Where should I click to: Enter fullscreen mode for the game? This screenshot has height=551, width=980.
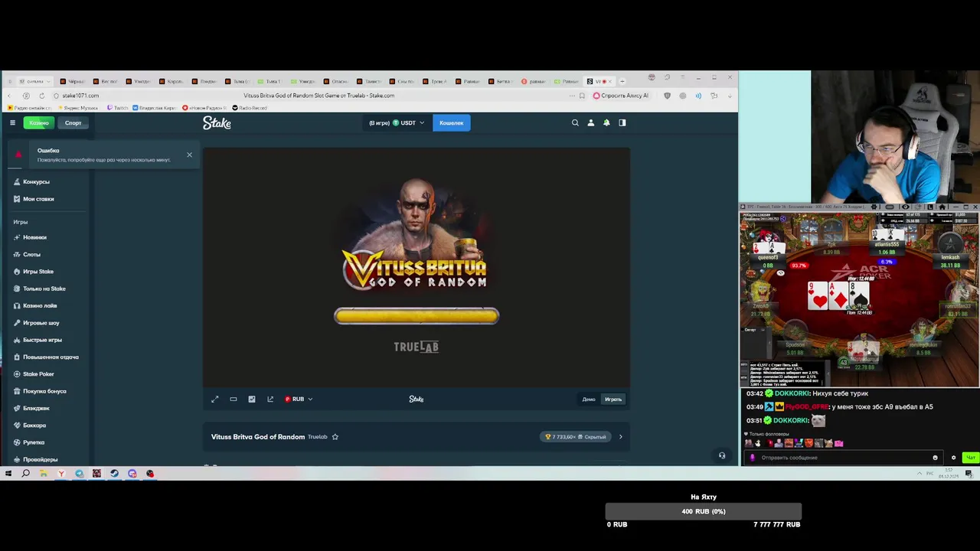(215, 399)
